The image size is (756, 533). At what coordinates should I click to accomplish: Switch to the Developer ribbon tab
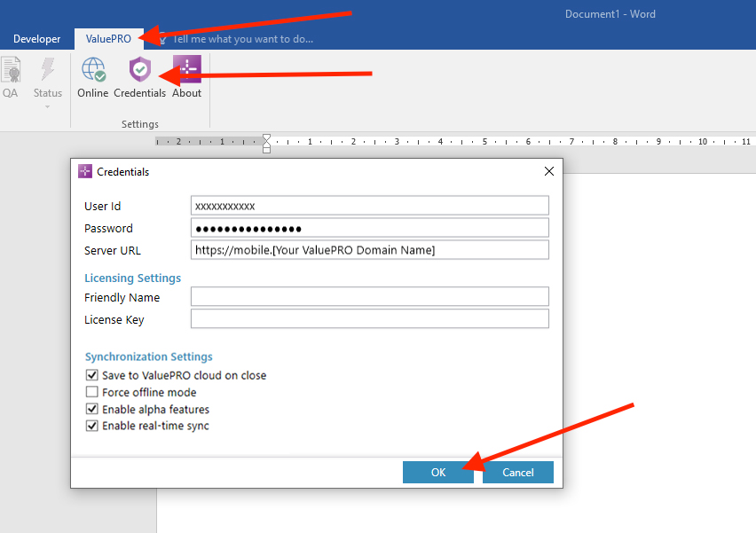(37, 39)
